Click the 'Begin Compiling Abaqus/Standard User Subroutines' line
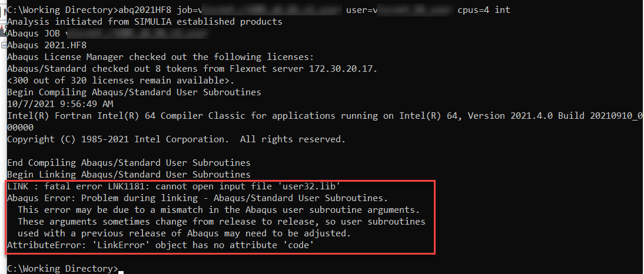 tap(134, 92)
